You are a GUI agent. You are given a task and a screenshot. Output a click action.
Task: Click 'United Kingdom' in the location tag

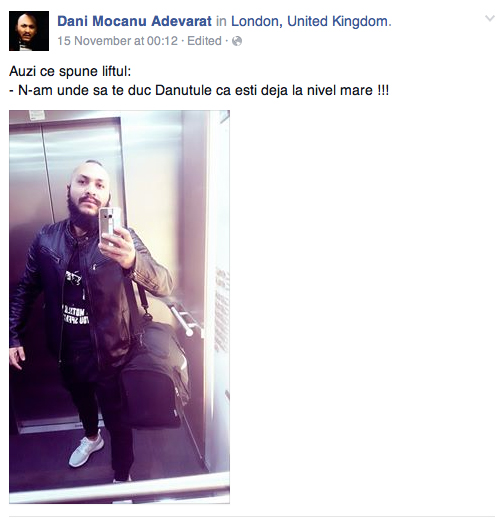click(x=339, y=21)
